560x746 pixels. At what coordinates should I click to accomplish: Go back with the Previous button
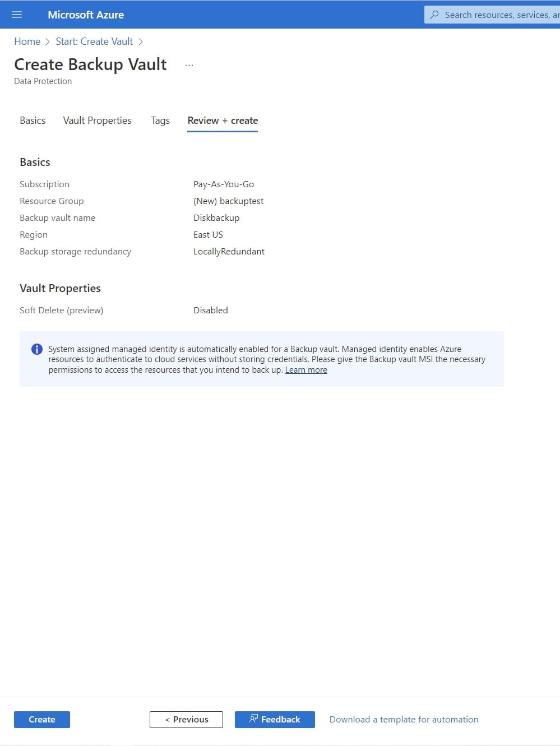point(186,719)
